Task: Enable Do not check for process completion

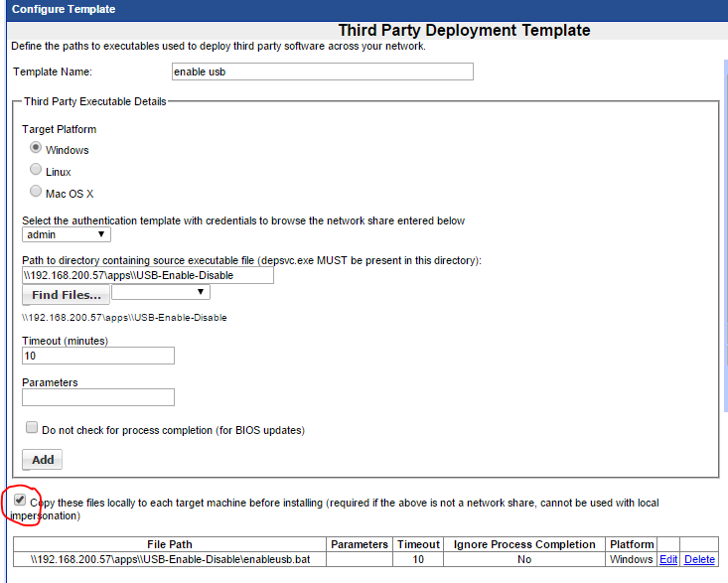Action: click(x=32, y=429)
